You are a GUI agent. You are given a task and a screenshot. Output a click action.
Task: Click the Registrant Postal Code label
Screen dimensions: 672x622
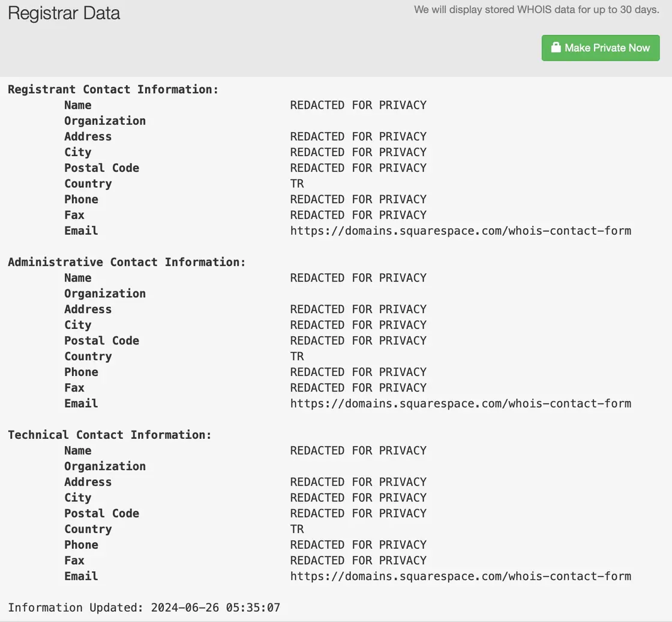point(101,168)
